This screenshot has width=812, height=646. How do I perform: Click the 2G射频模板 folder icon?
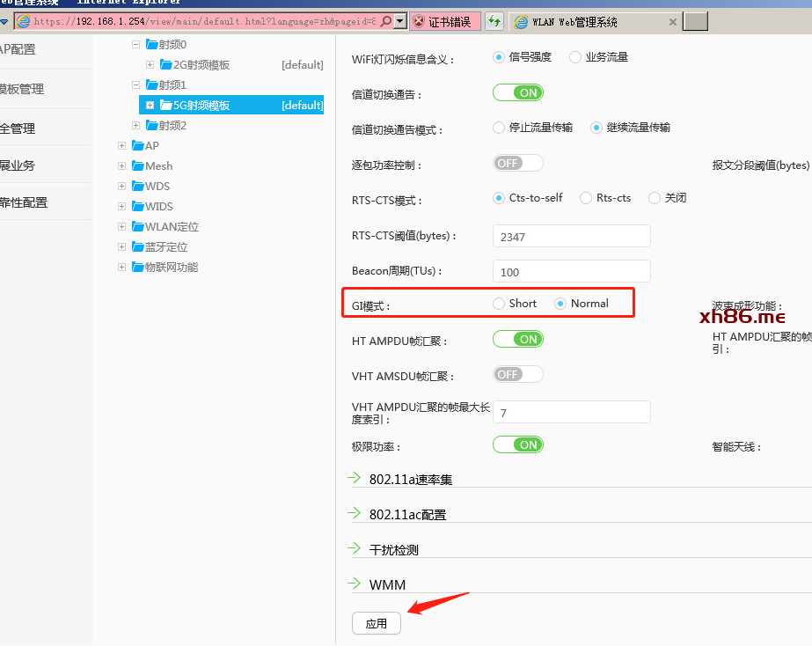coord(166,64)
